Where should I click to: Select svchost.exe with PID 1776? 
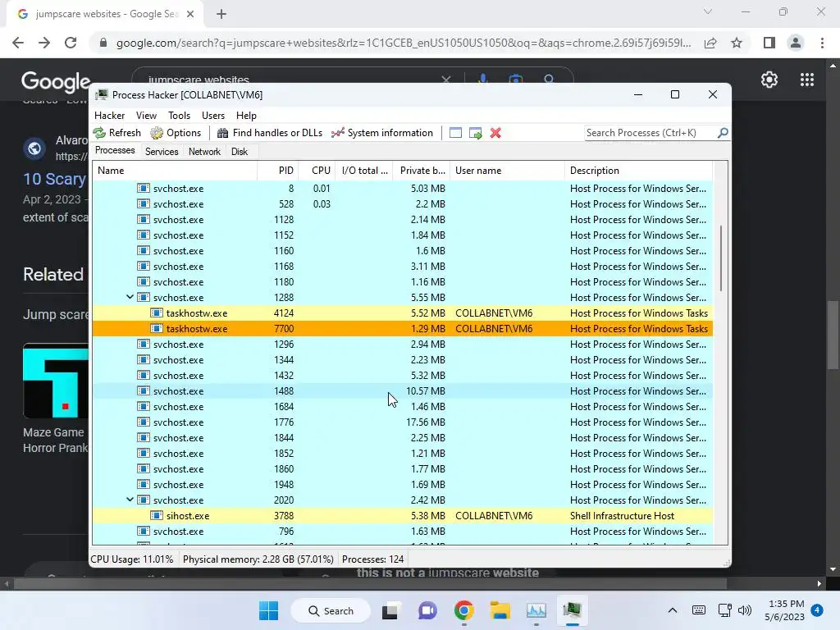[402, 422]
